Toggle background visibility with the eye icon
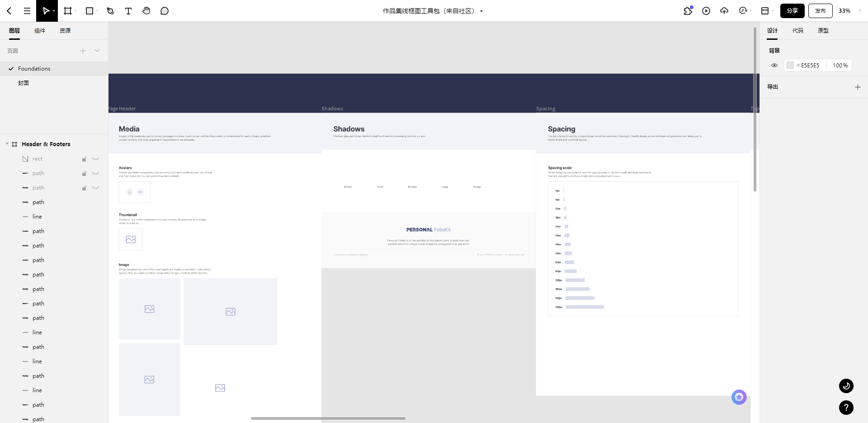The image size is (868, 423). tap(774, 66)
